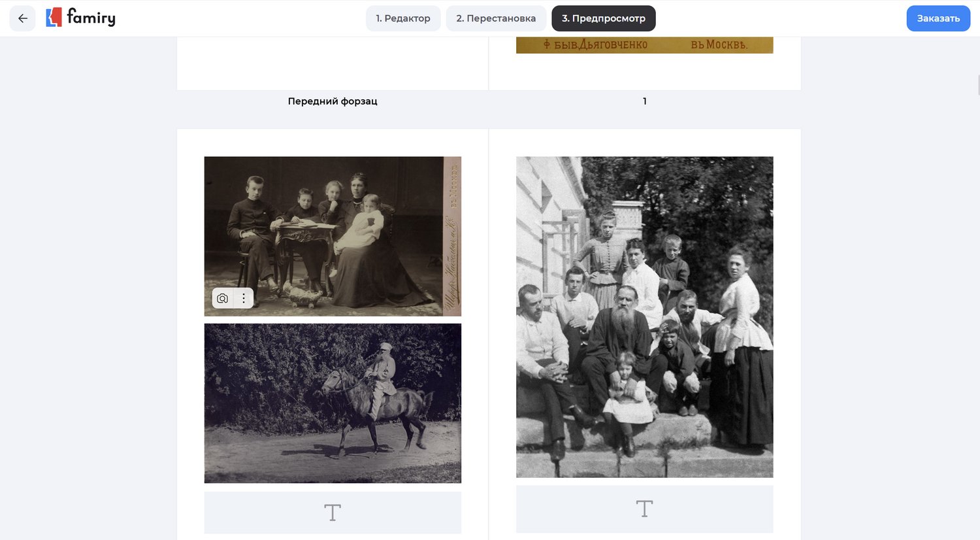Screen dimensions: 980x540
Task: Click the Передний форзац page label
Action: coord(333,101)
